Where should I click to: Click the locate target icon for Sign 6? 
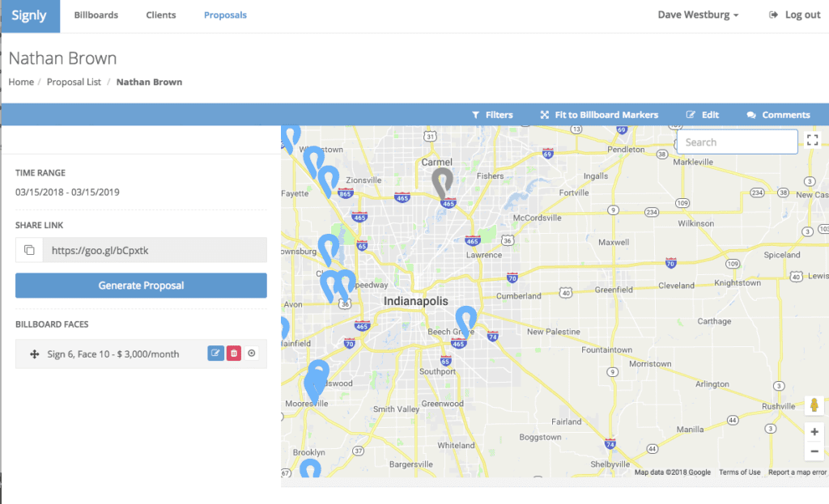click(x=252, y=354)
